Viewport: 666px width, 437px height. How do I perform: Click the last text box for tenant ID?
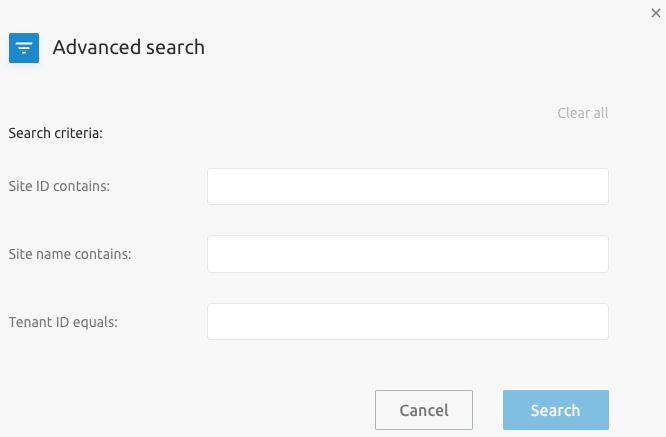tap(408, 321)
